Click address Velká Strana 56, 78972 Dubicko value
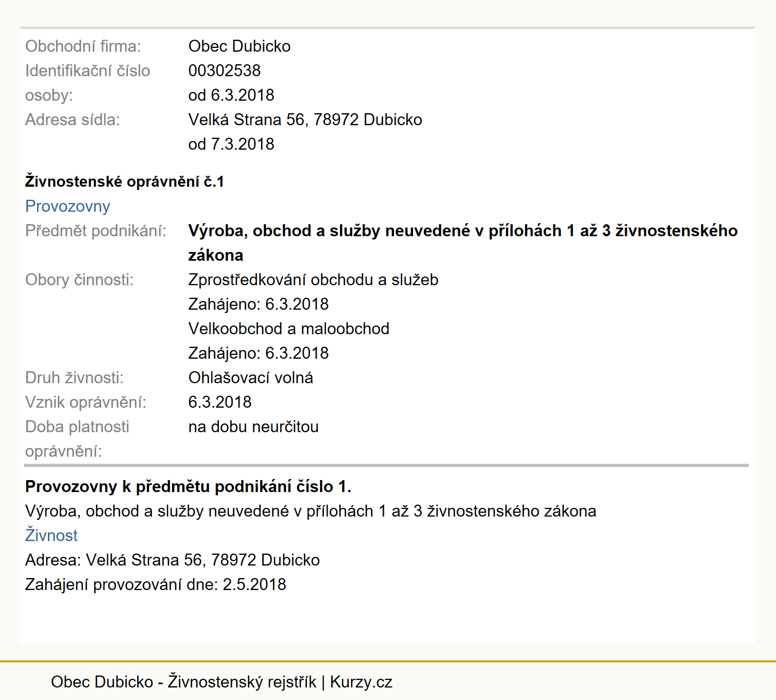776x700 pixels. pos(305,120)
